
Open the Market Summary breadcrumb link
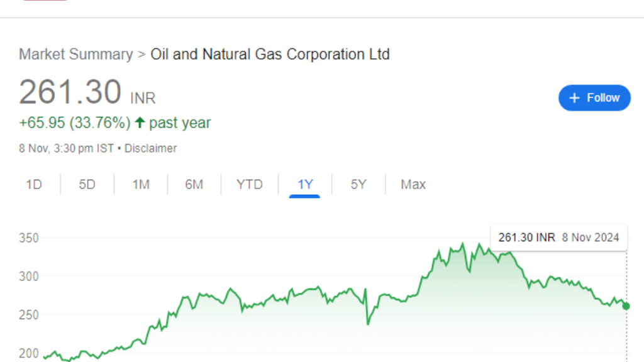(x=76, y=54)
